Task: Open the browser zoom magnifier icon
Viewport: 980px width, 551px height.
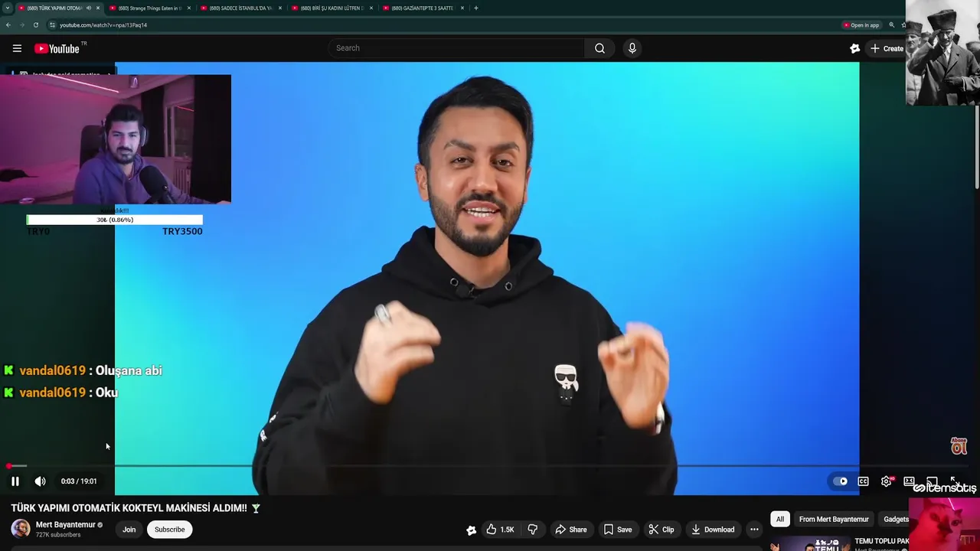Action: (891, 24)
